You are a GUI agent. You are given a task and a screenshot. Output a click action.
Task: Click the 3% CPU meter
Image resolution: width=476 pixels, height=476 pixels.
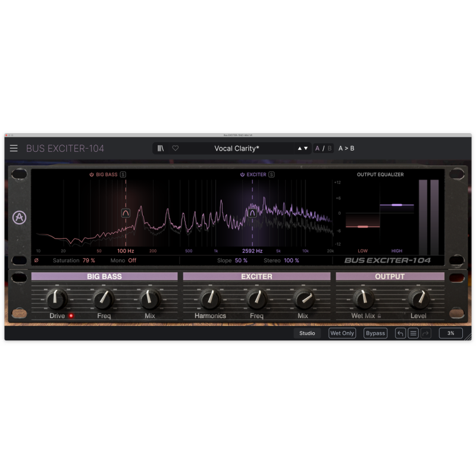(451, 333)
